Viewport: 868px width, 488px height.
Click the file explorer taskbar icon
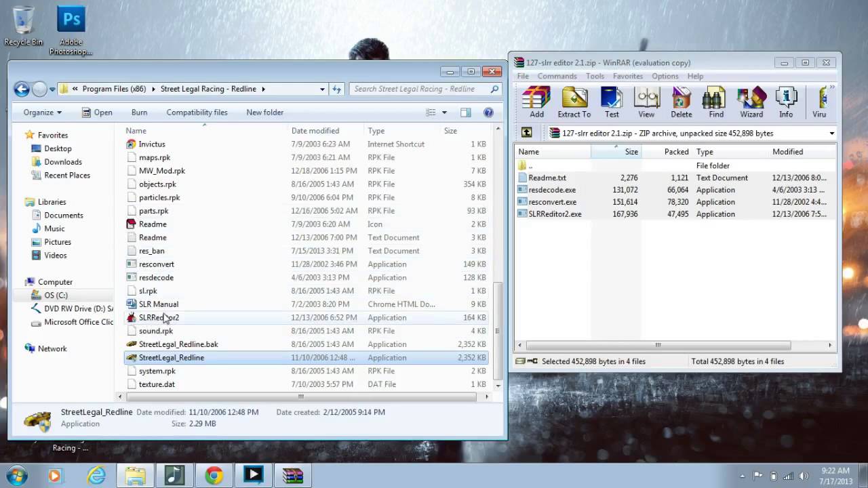pos(135,475)
